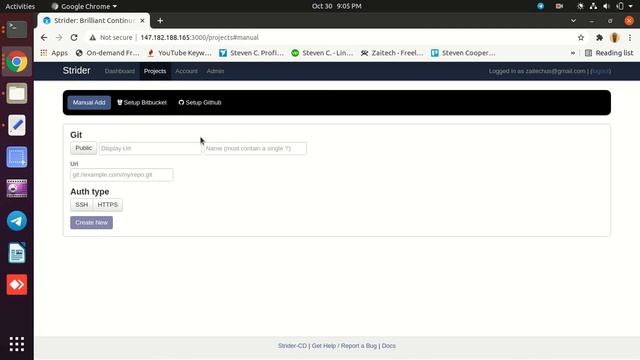Screen dimensions: 640x360
Task: Open Zaitech - Freel... bookmark
Action: (392, 53)
